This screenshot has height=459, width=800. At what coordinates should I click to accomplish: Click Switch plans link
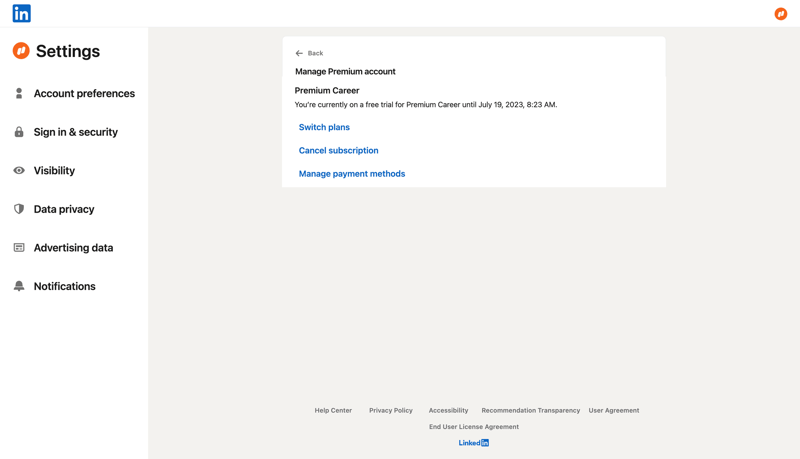324,127
